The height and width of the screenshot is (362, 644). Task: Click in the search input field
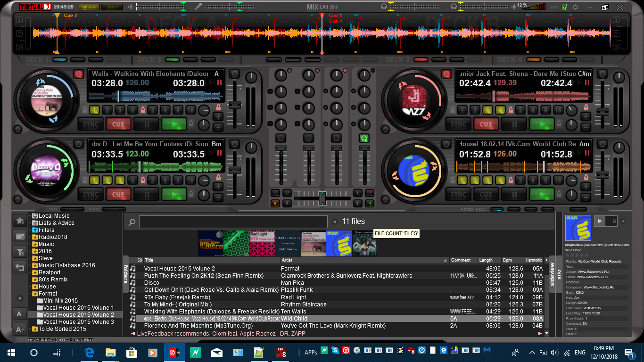(233, 222)
